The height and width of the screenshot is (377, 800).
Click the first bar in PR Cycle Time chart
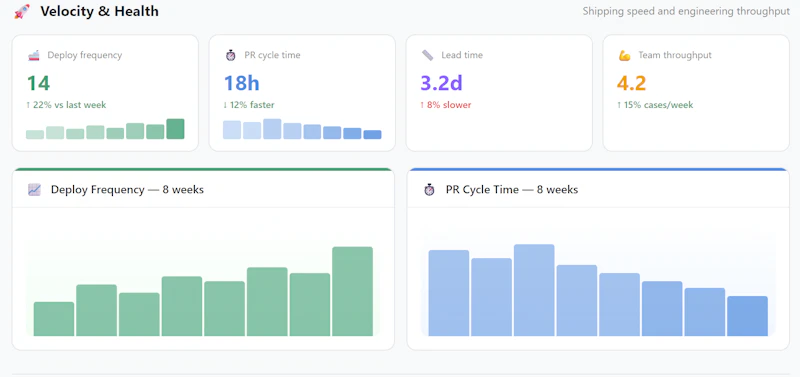tap(449, 293)
